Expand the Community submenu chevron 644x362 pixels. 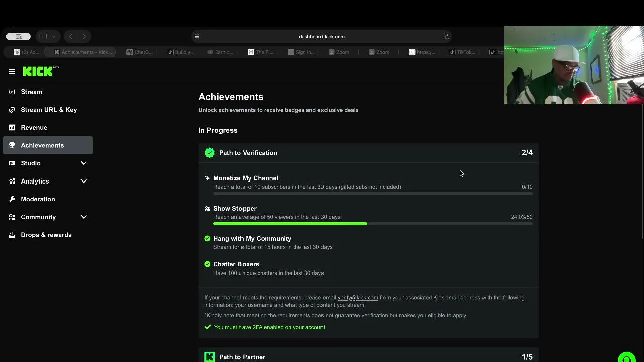pyautogui.click(x=84, y=217)
